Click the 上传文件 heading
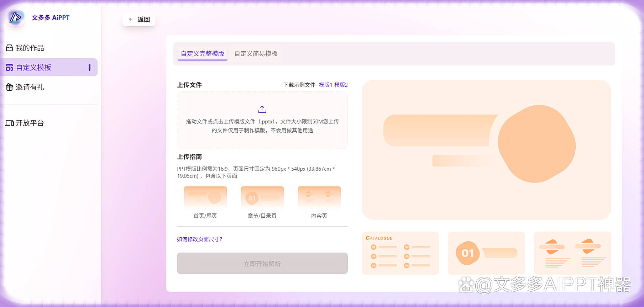Image resolution: width=644 pixels, height=307 pixels. click(x=189, y=85)
